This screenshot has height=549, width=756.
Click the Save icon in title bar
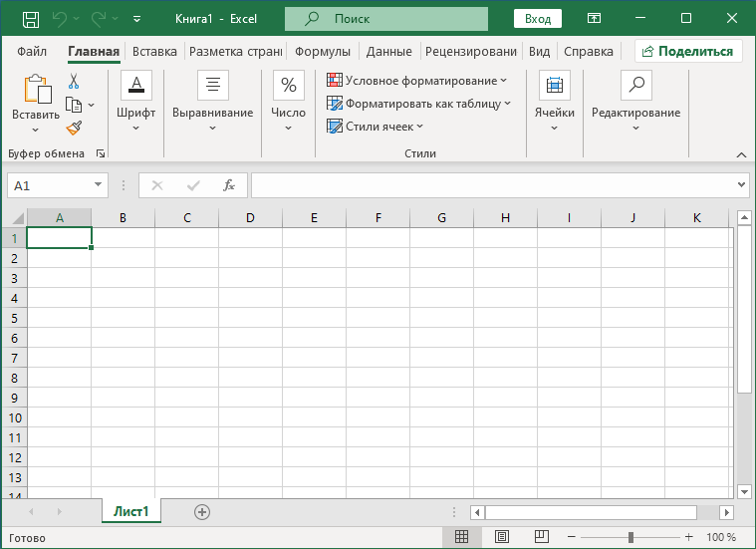pos(31,18)
